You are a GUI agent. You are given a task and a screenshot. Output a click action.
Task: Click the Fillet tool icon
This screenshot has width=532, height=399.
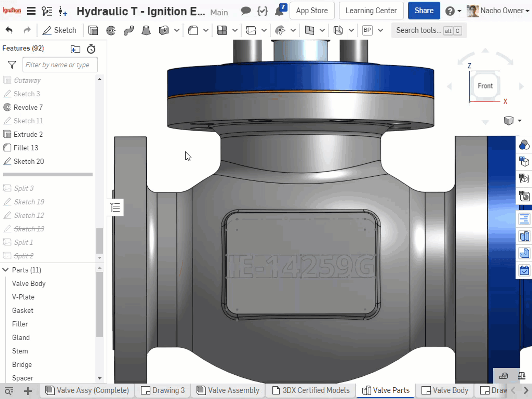193,31
